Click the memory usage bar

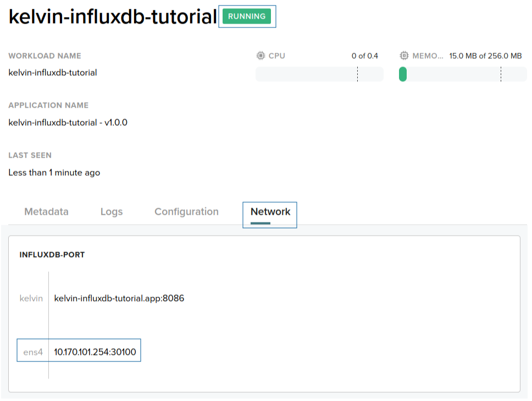point(463,74)
